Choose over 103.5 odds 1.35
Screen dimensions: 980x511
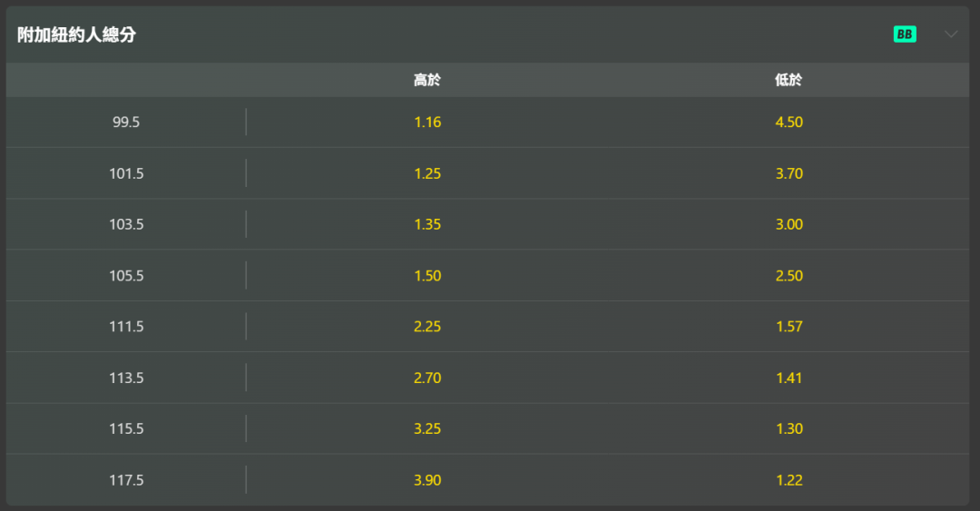pos(427,224)
